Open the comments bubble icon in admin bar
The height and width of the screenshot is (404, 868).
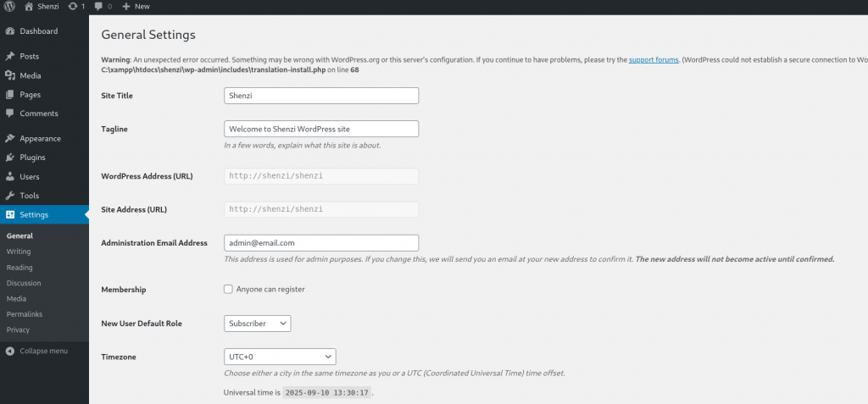(x=98, y=6)
